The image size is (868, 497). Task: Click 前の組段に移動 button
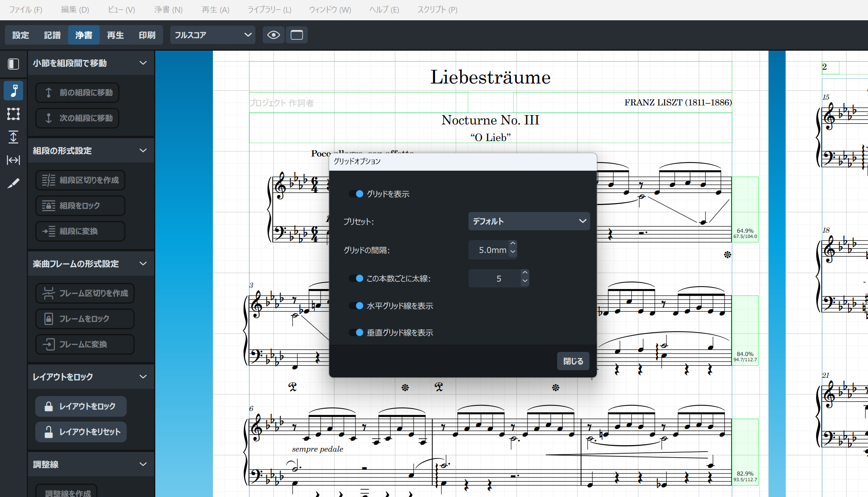click(77, 92)
